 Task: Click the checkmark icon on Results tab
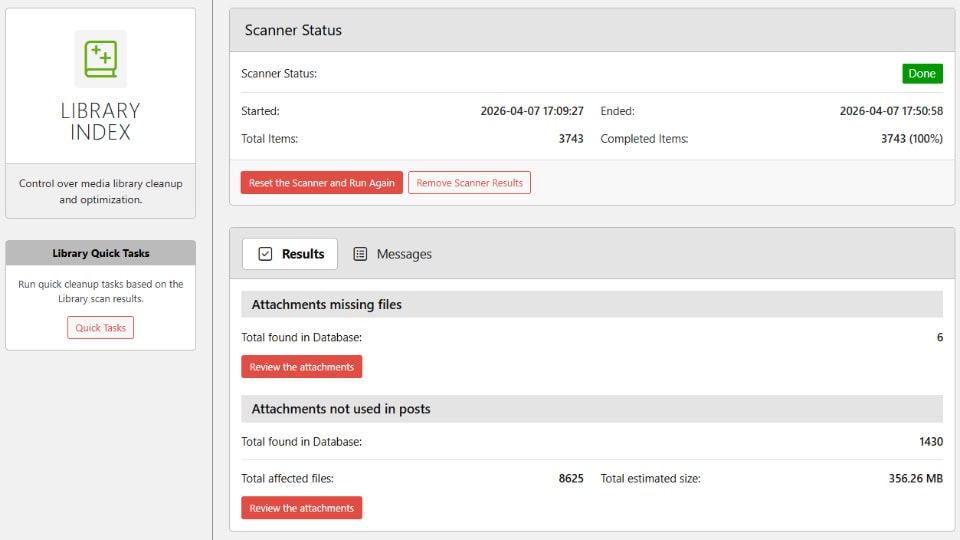pos(265,254)
